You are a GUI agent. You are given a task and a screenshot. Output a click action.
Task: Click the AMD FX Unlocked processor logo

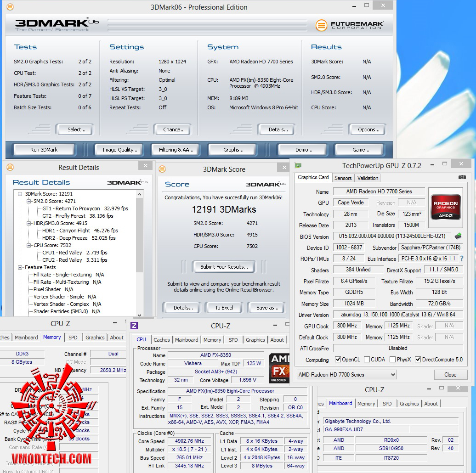click(279, 368)
